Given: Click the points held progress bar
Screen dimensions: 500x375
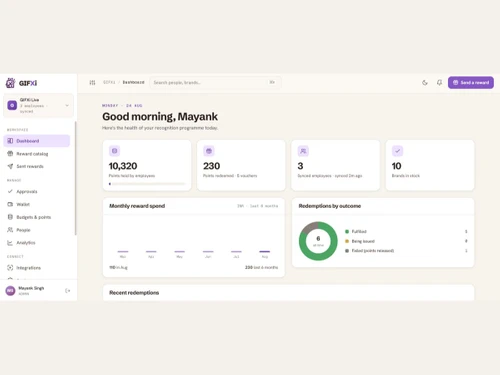Looking at the screenshot, I should [x=147, y=184].
